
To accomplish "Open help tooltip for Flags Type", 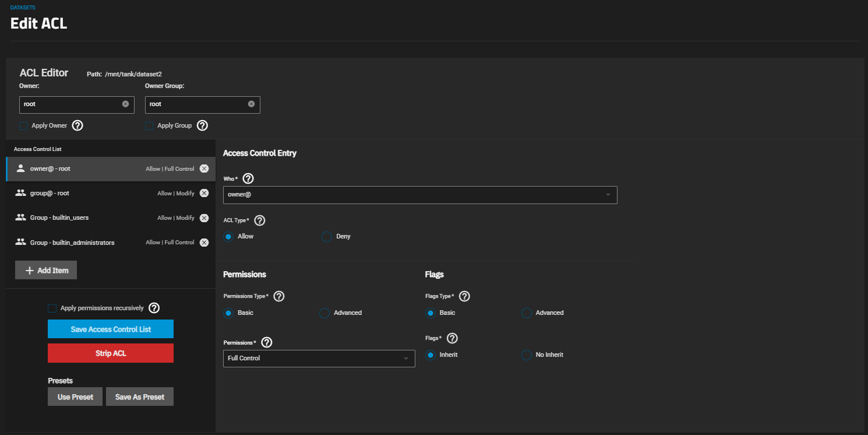I will click(x=464, y=296).
